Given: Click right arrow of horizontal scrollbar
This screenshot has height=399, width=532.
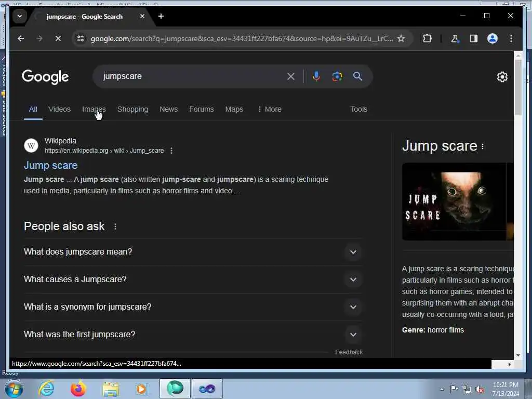Looking at the screenshot, I should (509, 364).
